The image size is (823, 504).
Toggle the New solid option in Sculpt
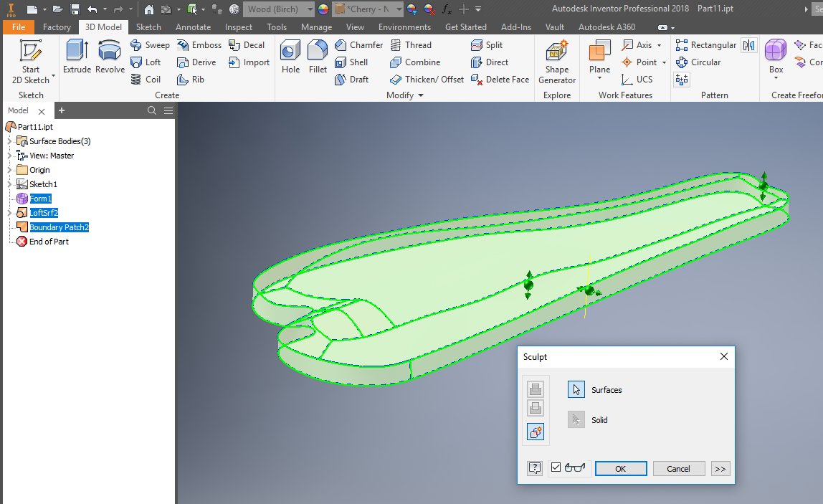[x=536, y=432]
